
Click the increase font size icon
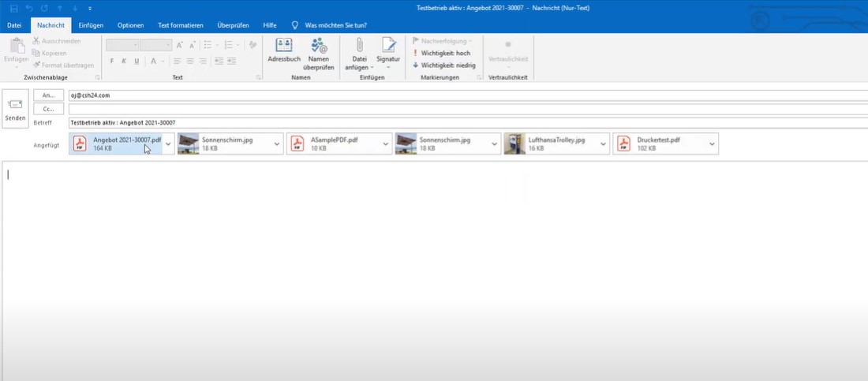(180, 46)
